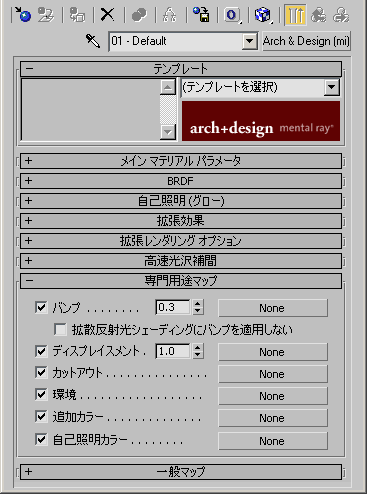Expand the BRDF rollout
367x494 pixels.
pyautogui.click(x=181, y=181)
